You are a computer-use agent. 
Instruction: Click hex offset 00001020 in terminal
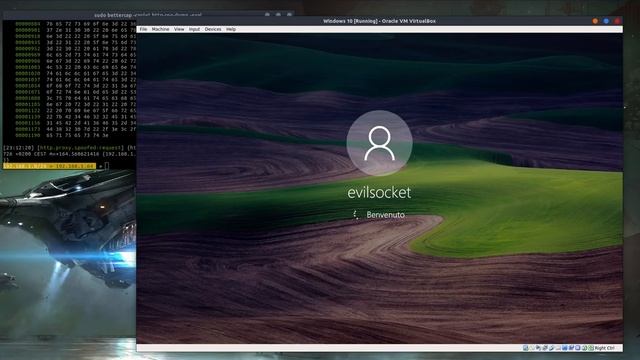click(28, 73)
